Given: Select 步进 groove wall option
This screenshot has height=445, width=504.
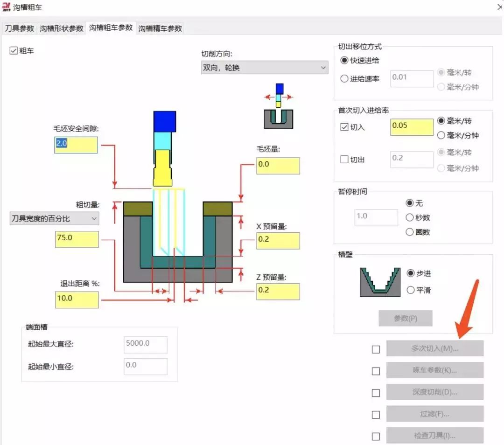Looking at the screenshot, I should point(411,273).
